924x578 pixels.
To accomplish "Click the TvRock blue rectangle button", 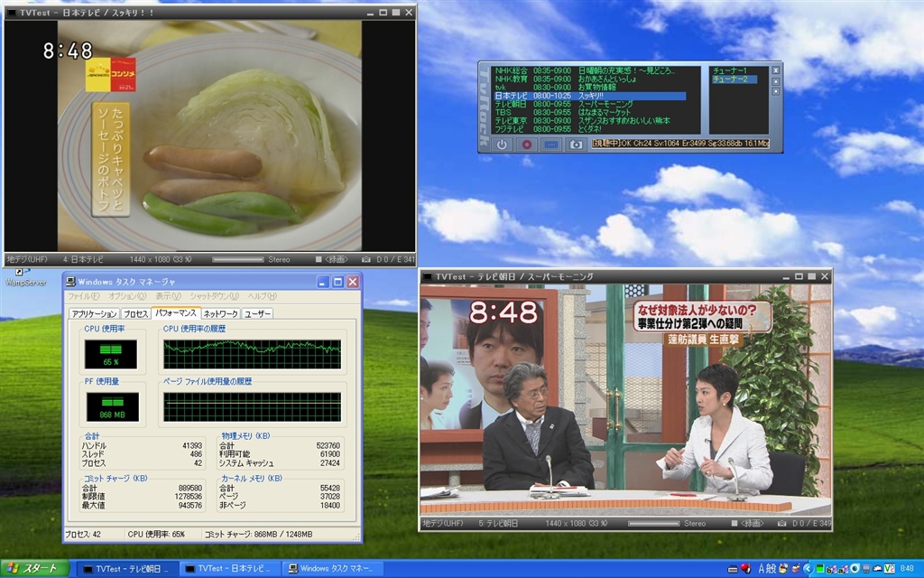I will click(551, 144).
